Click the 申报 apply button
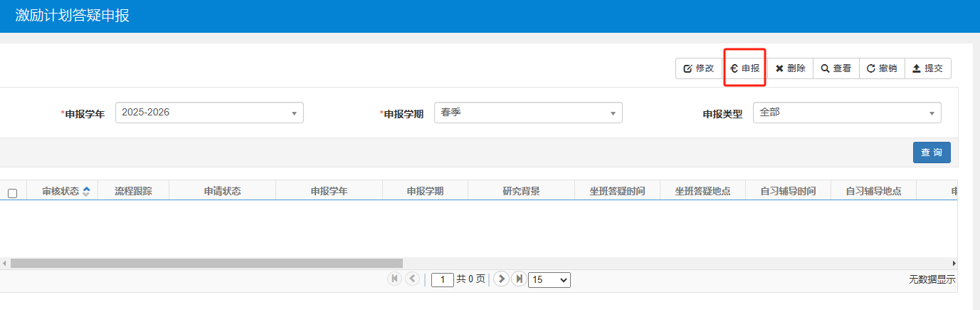Image resolution: width=980 pixels, height=310 pixels. click(x=744, y=68)
